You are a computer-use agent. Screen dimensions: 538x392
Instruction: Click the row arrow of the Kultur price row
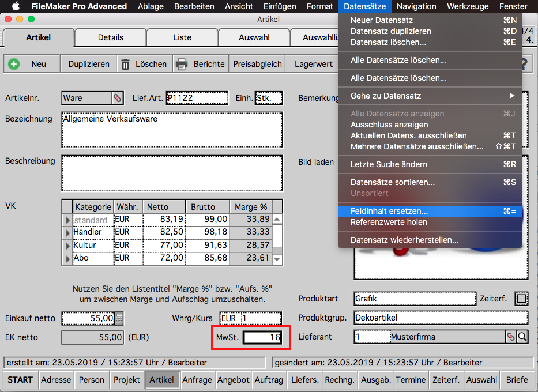tap(67, 246)
